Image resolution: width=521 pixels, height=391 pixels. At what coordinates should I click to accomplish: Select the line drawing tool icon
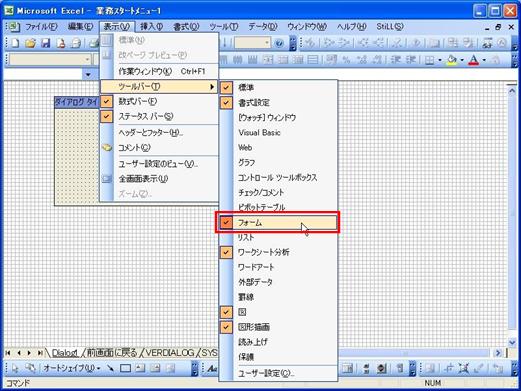pyautogui.click(x=110, y=368)
